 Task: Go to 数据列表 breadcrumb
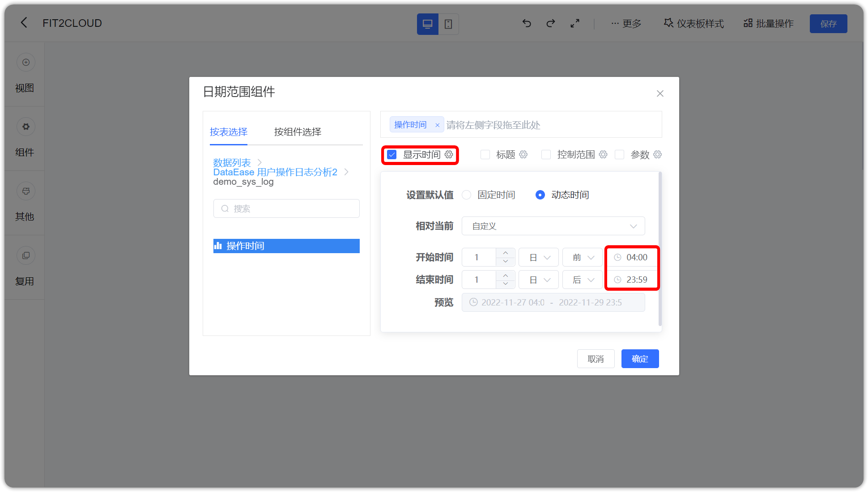232,162
